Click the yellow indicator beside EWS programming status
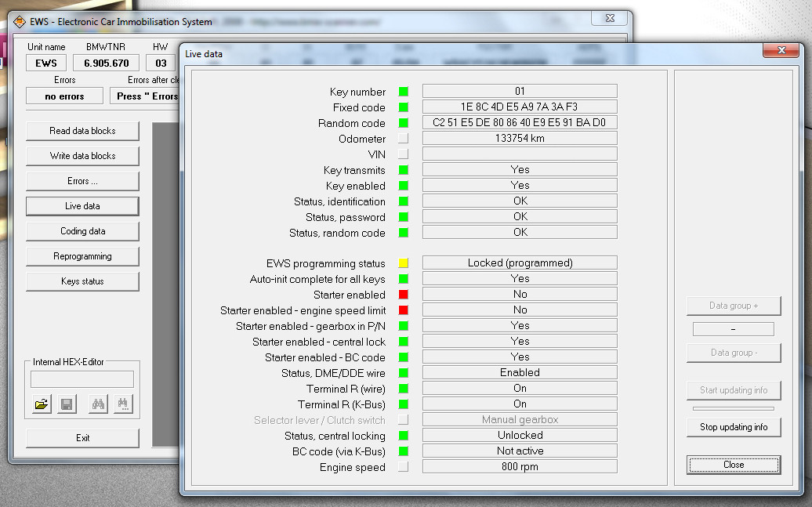The image size is (812, 507). coord(404,263)
